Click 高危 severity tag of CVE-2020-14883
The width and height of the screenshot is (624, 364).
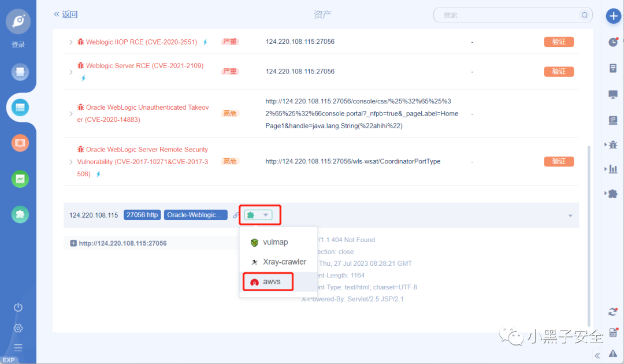click(x=229, y=114)
